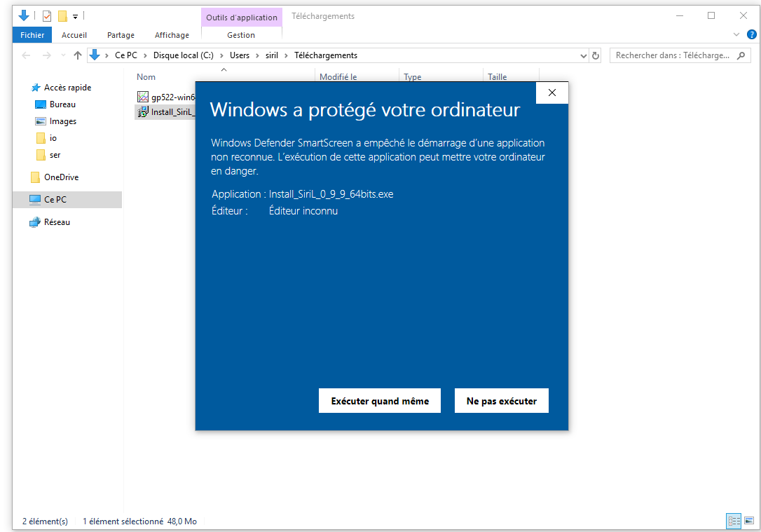Viewport: 761px width, 532px height.
Task: Maximize the Explorer window
Action: [711, 16]
